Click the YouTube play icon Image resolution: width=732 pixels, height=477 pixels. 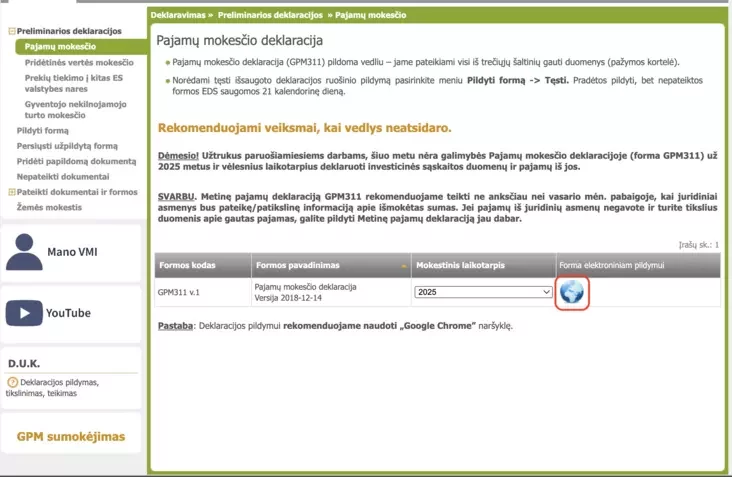pyautogui.click(x=24, y=313)
